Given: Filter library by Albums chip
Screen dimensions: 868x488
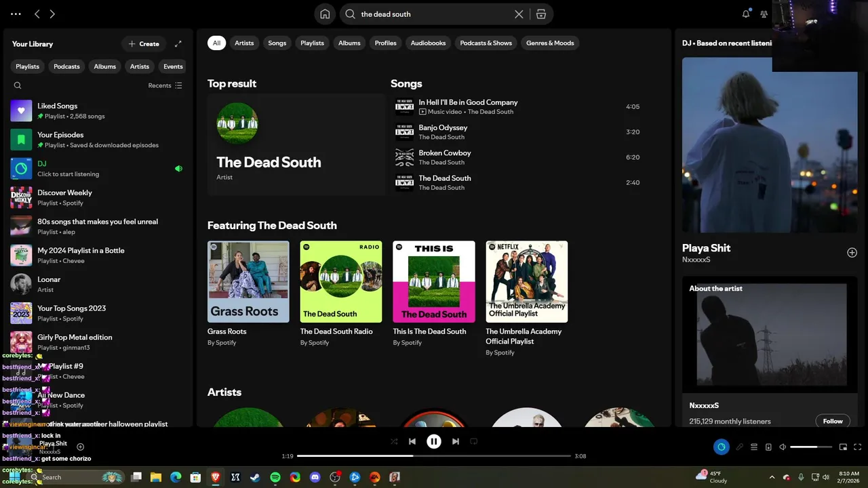Looking at the screenshot, I should click(x=104, y=66).
